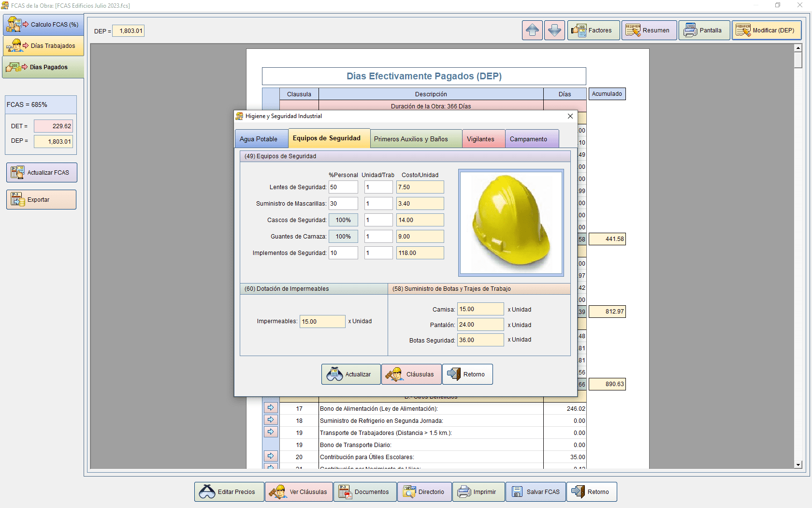812x508 pixels.
Task: Click the down arrow navigation icon
Action: pos(554,30)
